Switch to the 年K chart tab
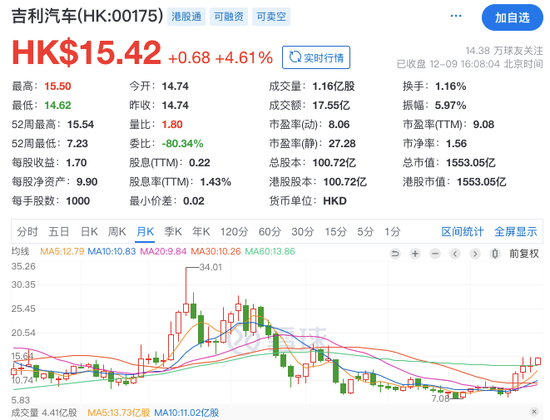Screen dimensions: 550x420 [201, 232]
